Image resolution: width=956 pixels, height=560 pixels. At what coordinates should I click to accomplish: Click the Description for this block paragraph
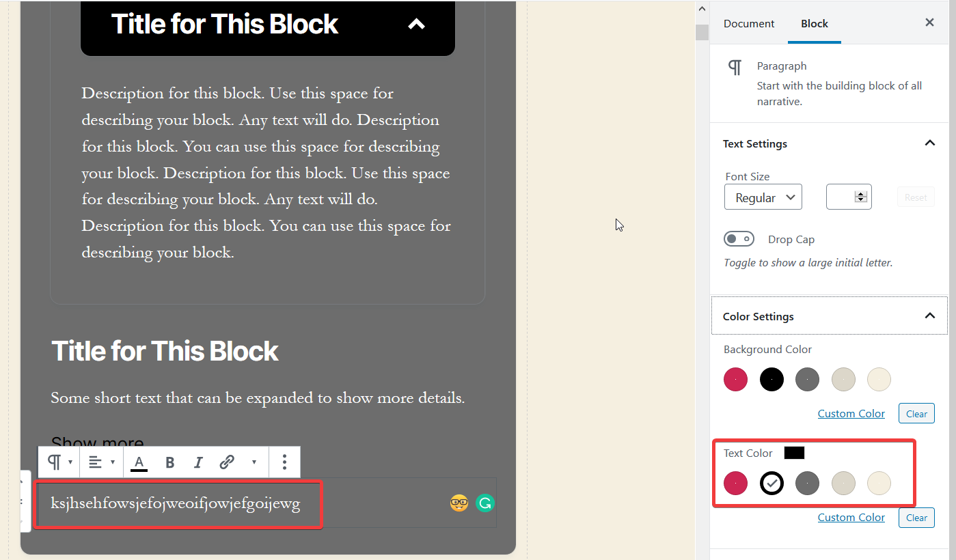(267, 173)
